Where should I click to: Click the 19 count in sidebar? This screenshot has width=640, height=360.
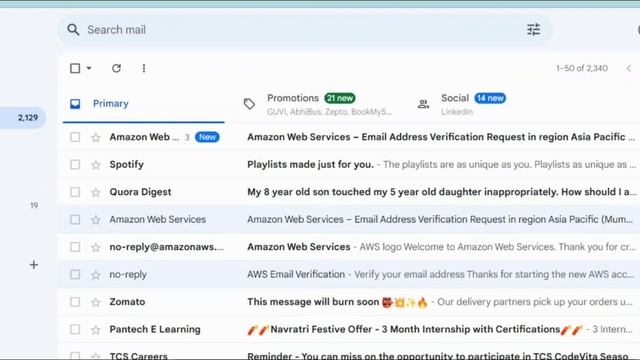(34, 205)
